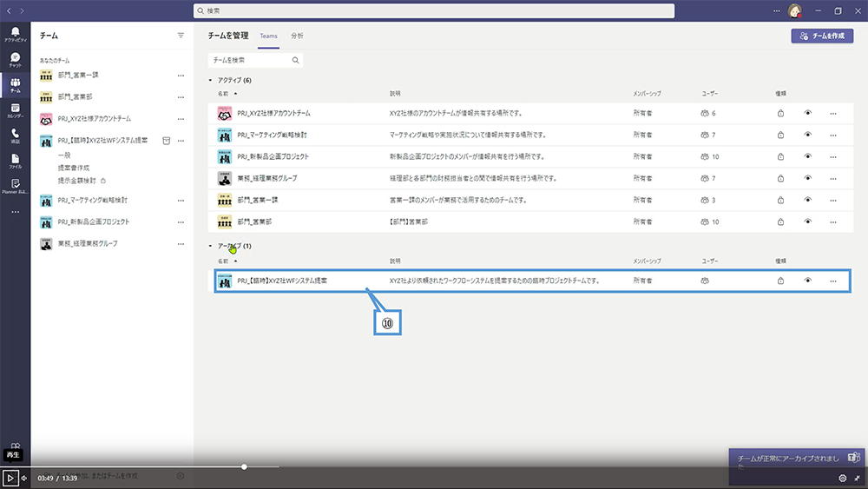Open the 提案書作成 channel
Image resolution: width=868 pixels, height=489 pixels.
(x=74, y=168)
